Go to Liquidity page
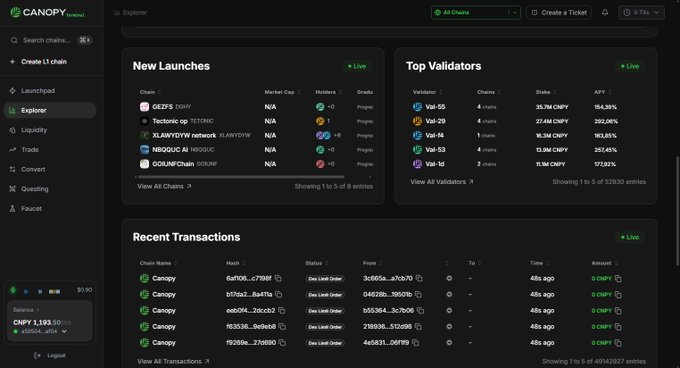 [50, 130]
